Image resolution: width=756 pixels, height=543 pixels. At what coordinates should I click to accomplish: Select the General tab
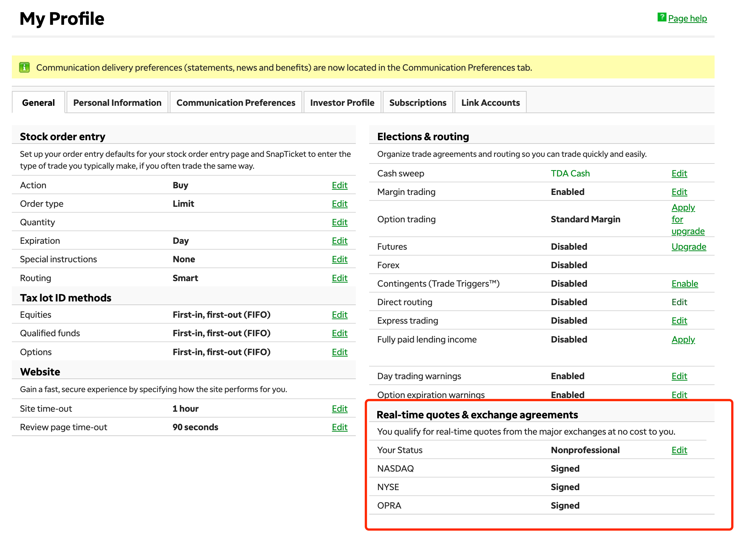(38, 102)
